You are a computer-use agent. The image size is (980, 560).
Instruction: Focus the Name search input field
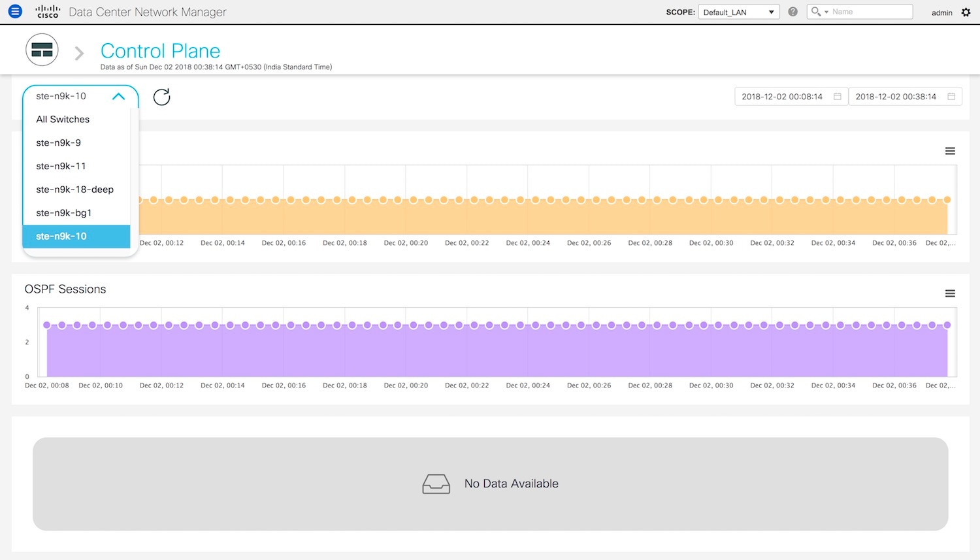[871, 12]
